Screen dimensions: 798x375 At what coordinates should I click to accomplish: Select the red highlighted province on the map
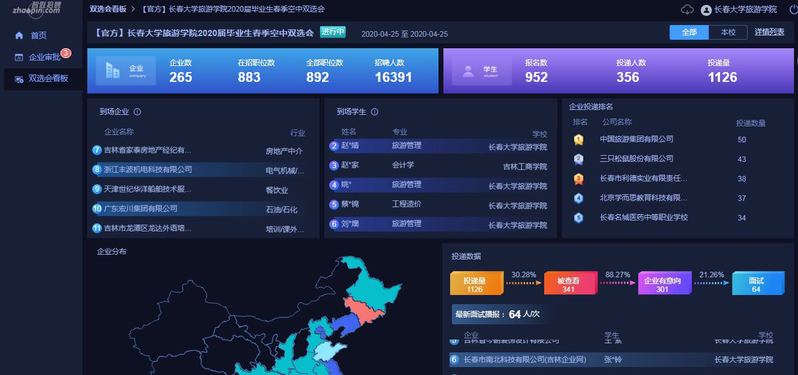(x=363, y=310)
